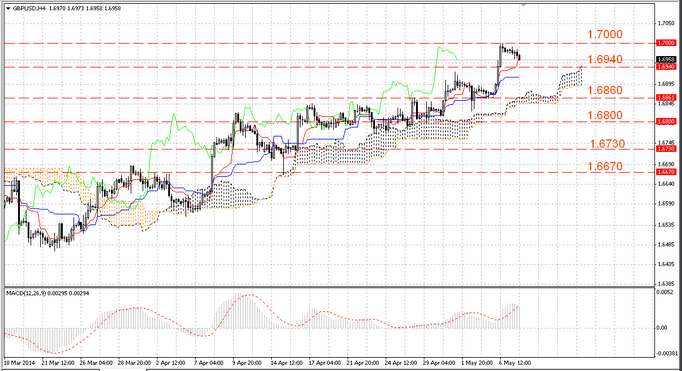Click the 6 May 12:00 time axis label
The width and height of the screenshot is (682, 371).
515,362
